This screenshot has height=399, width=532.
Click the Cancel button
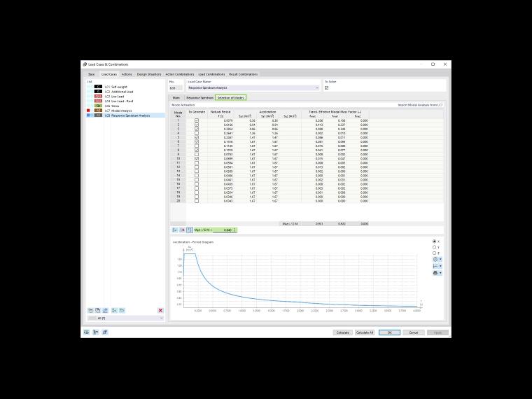(414, 332)
